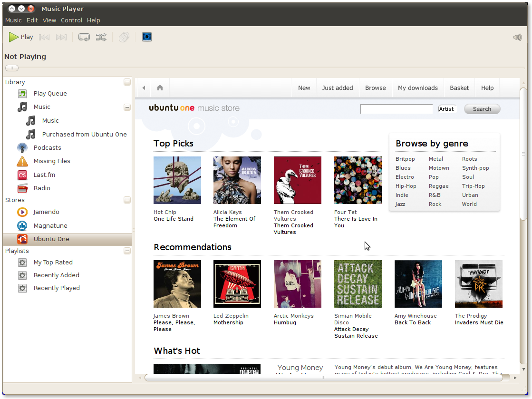The image size is (532, 399).
Task: Open the View menu
Action: [49, 20]
